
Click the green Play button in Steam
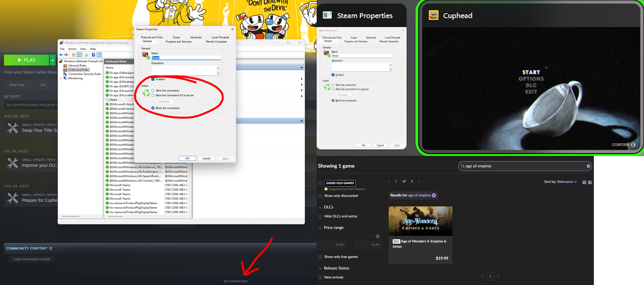point(26,60)
